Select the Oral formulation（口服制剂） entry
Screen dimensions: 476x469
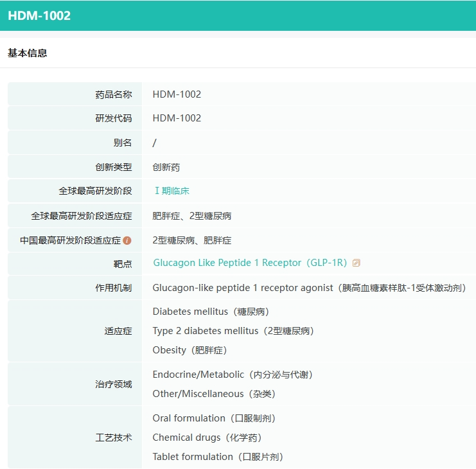pyautogui.click(x=214, y=418)
